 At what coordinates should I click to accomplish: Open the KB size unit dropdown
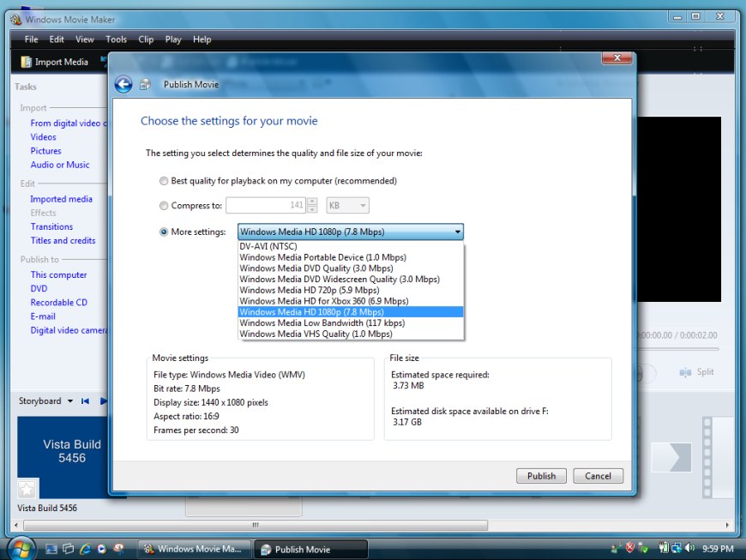(x=348, y=206)
